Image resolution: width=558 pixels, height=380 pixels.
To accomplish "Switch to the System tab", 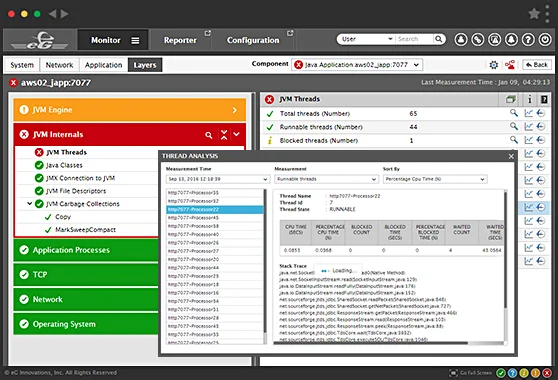I will point(22,65).
